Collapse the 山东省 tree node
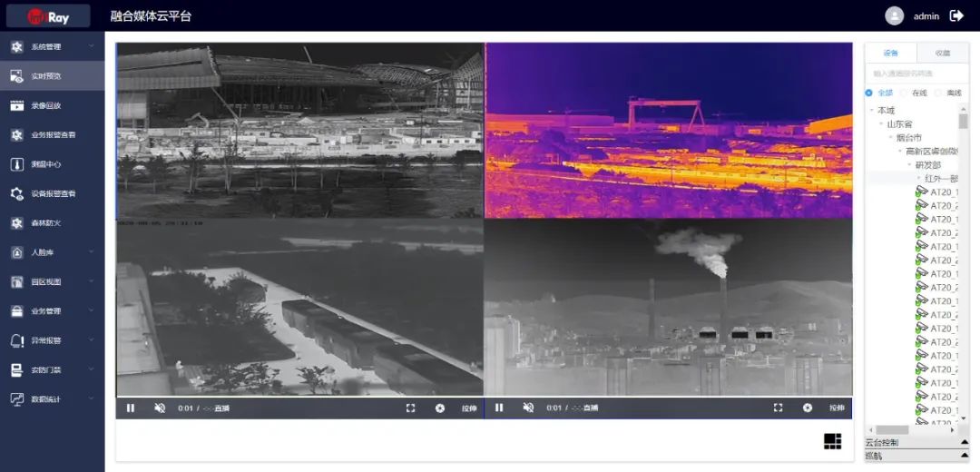 pos(880,124)
